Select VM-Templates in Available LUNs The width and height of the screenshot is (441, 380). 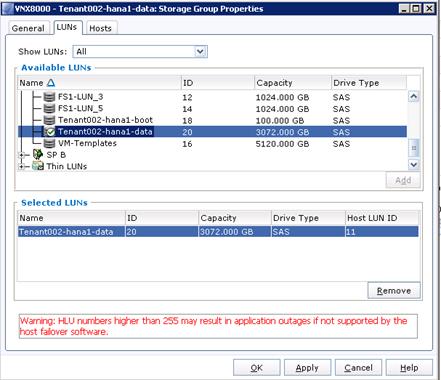tap(87, 143)
